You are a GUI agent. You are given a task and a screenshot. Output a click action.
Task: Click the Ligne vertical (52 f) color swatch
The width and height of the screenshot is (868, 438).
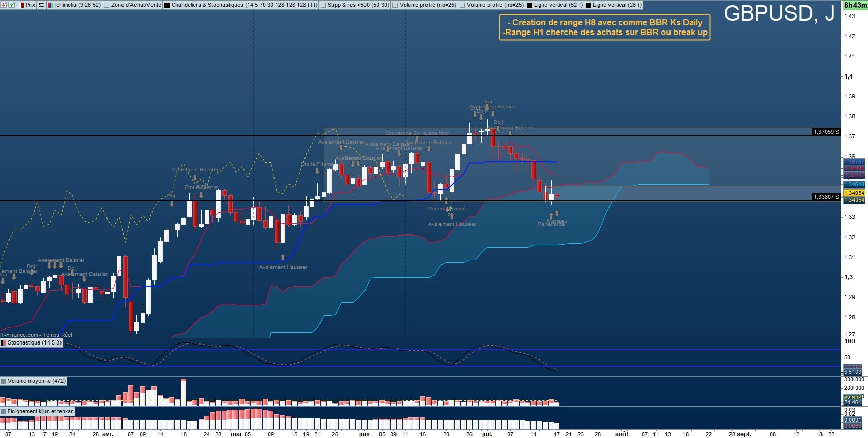[x=529, y=5]
